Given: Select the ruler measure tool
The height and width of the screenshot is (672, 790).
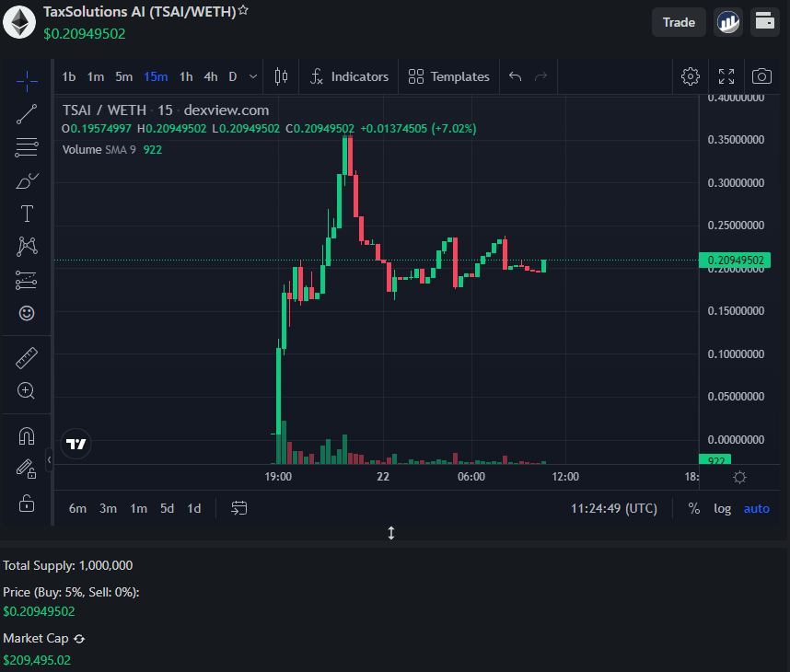Looking at the screenshot, I should coord(27,358).
